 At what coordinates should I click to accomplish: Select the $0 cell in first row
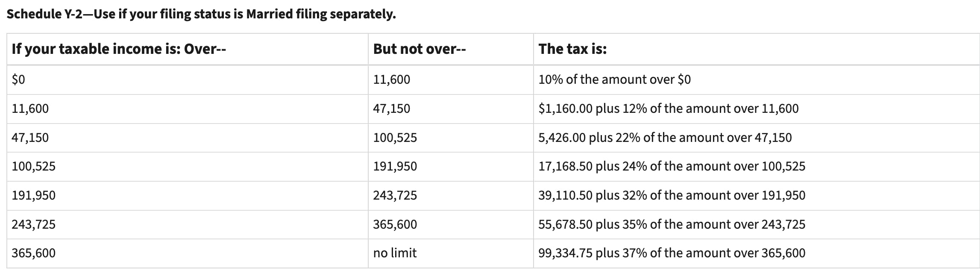[18, 80]
